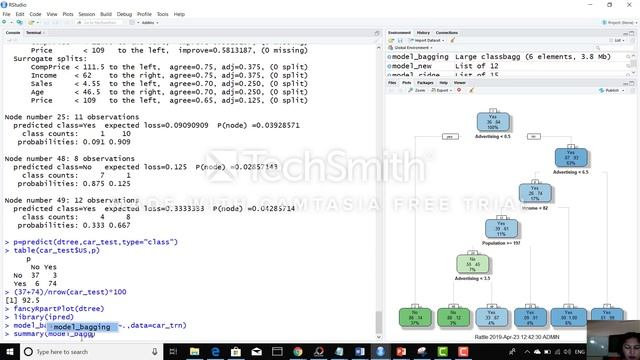Open the Project selector in top right
Viewport: 640px width, 360px height.
(x=619, y=22)
